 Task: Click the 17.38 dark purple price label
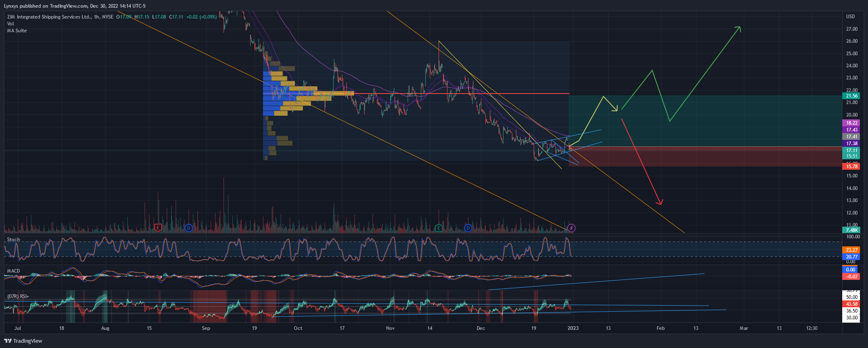tap(851, 144)
